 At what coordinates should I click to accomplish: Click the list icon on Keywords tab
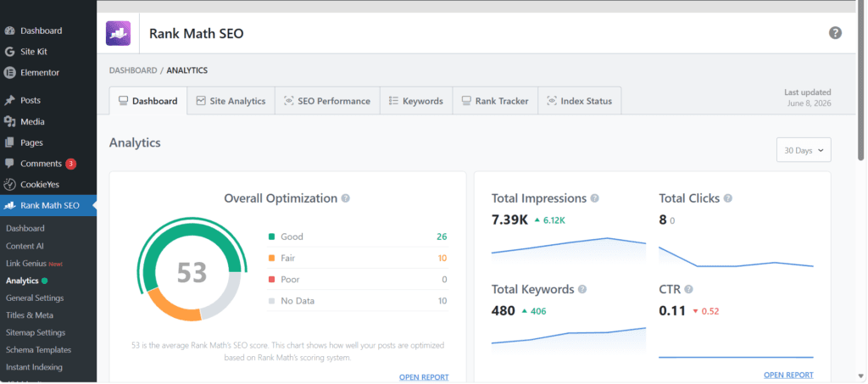tap(393, 101)
